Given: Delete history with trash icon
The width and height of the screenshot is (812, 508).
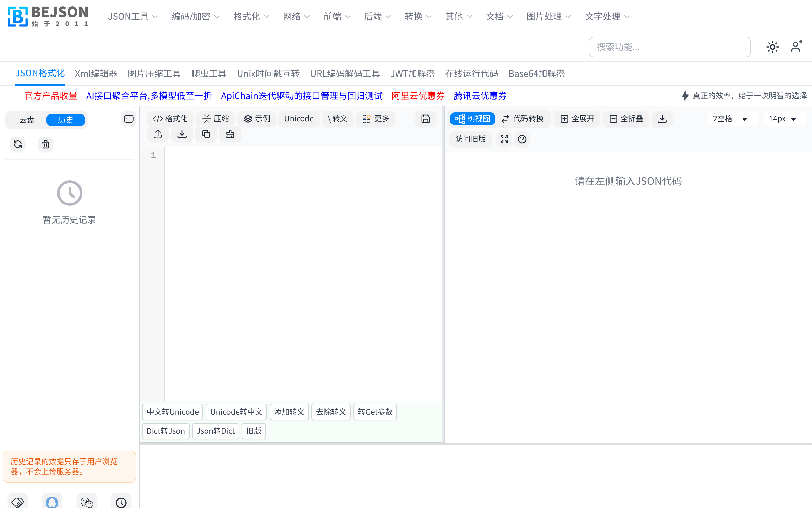Looking at the screenshot, I should tap(46, 144).
